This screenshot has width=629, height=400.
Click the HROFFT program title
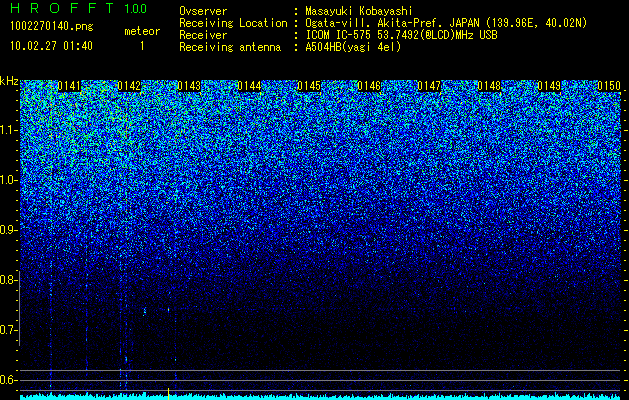[62, 8]
